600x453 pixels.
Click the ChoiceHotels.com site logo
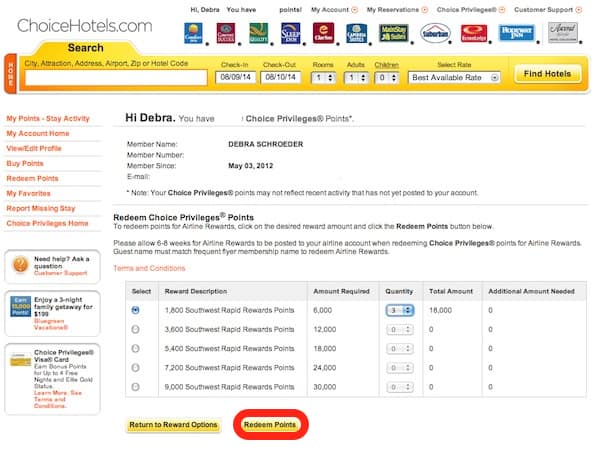pyautogui.click(x=85, y=26)
